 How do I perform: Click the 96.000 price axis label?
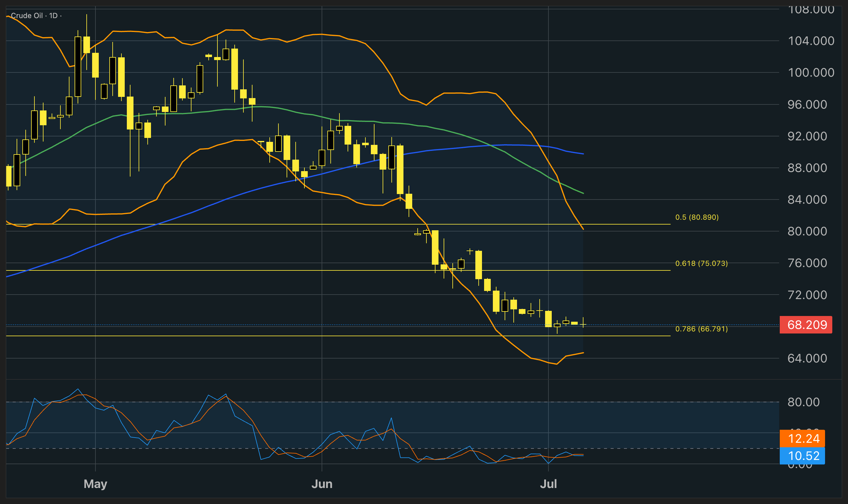click(807, 104)
